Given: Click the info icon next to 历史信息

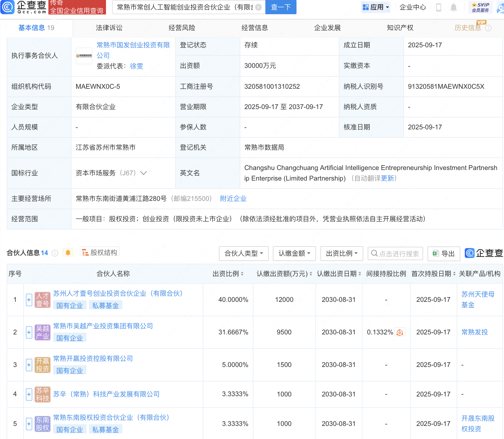Looking at the screenshot, I should pos(488,28).
